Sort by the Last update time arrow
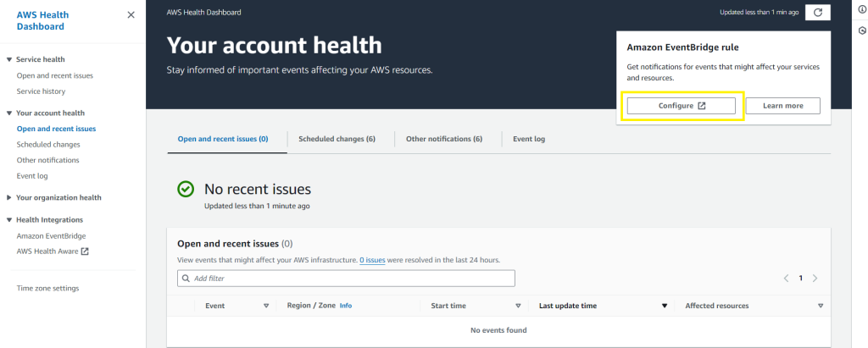Viewport: 868px width, 348px height. pyautogui.click(x=665, y=306)
